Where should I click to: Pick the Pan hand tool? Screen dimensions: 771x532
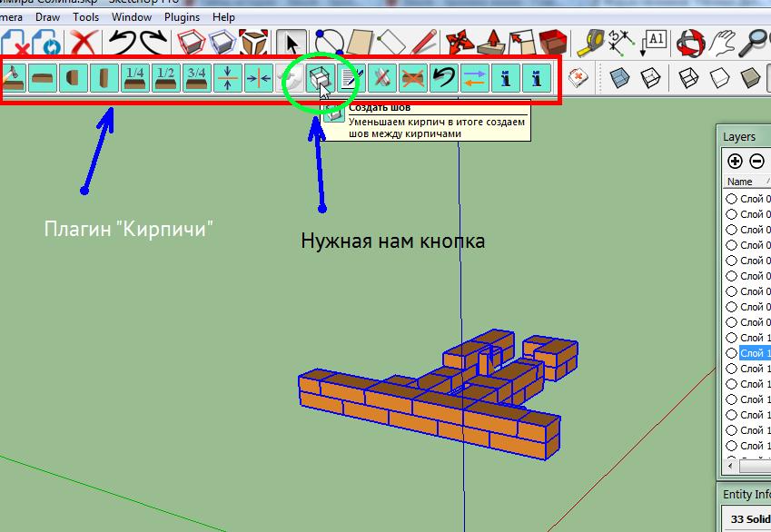(x=722, y=42)
